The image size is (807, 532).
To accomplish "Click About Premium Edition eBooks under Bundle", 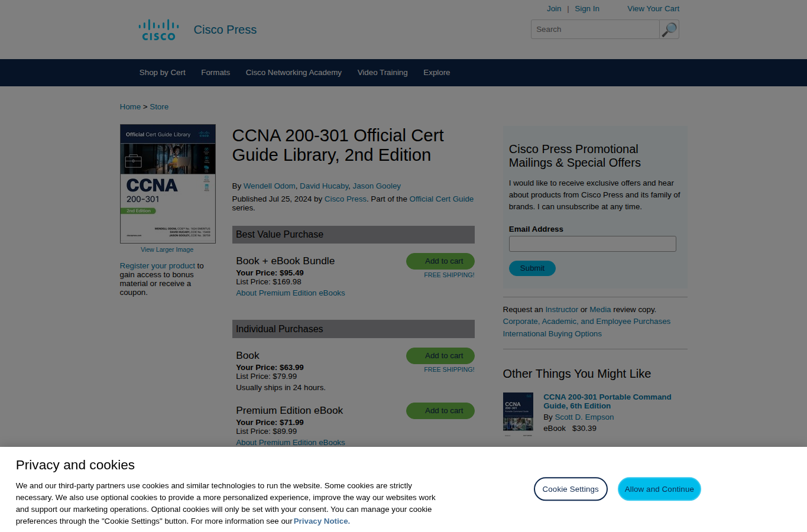I will [x=290, y=293].
